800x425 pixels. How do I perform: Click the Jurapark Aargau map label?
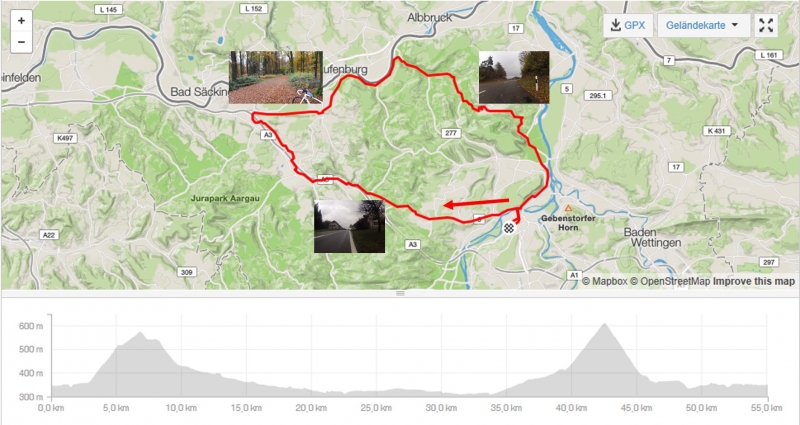(225, 198)
